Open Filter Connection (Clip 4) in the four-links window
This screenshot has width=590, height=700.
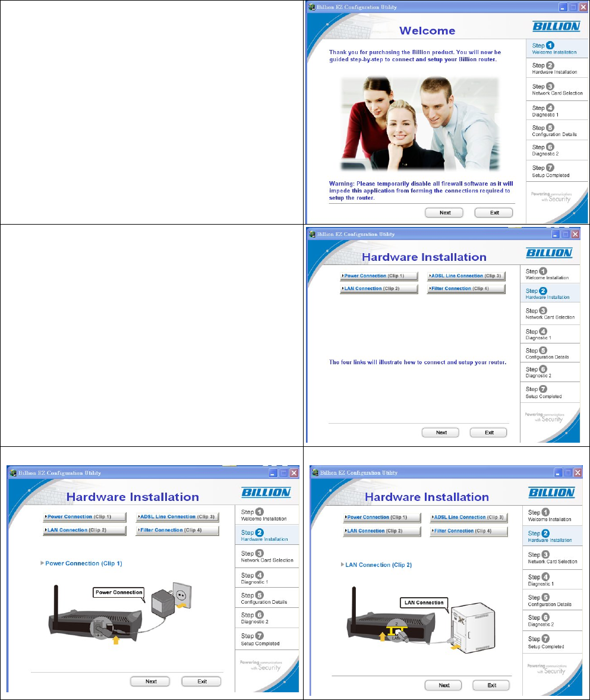click(466, 288)
